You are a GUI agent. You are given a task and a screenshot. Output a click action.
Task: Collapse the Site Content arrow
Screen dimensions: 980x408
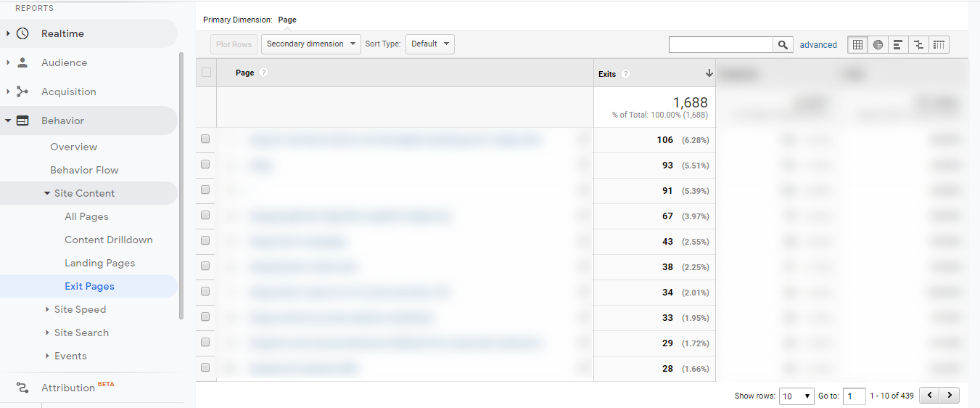click(x=47, y=193)
